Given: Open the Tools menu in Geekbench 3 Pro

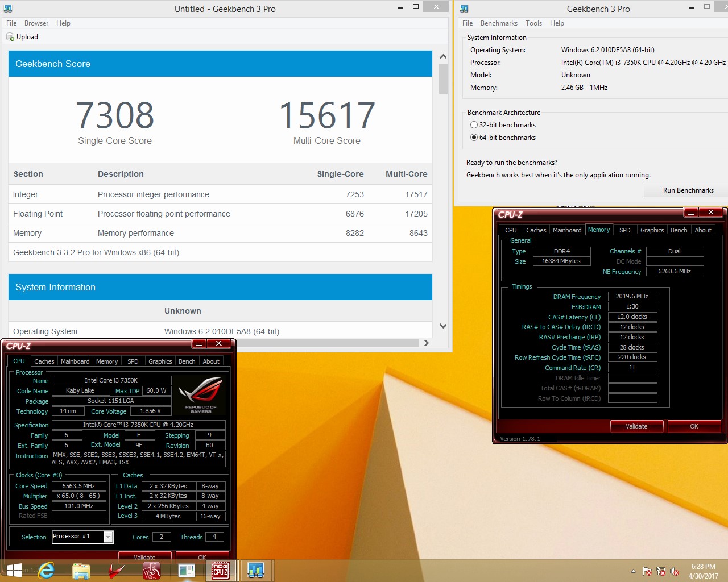Looking at the screenshot, I should click(533, 23).
